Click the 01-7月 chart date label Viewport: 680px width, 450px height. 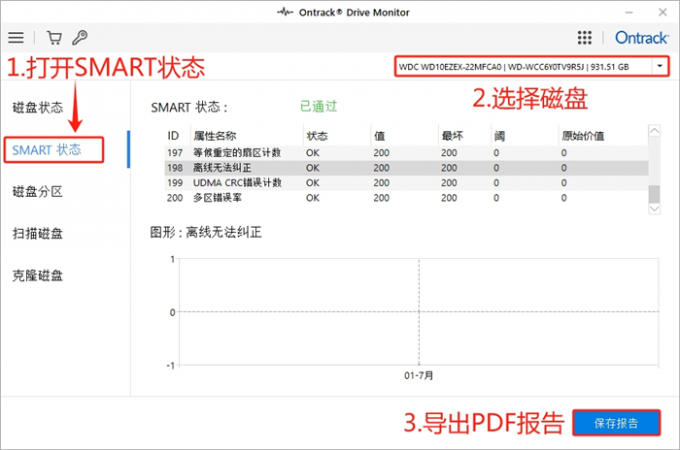click(x=418, y=375)
